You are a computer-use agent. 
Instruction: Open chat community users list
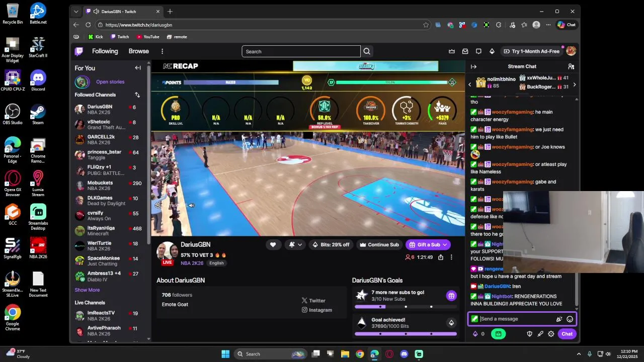coord(571,66)
